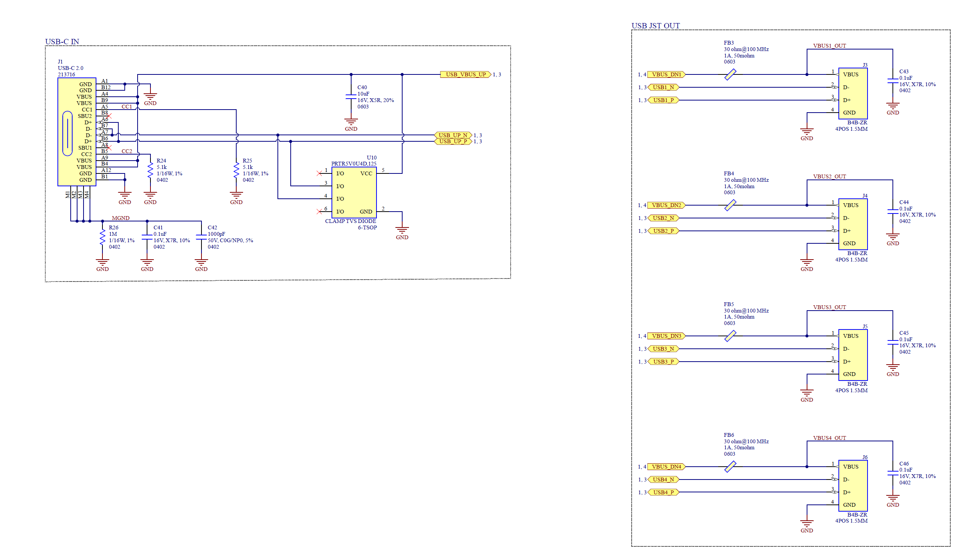The image size is (959, 560).
Task: Click the VBUS3_OUT net label
Action: (829, 307)
